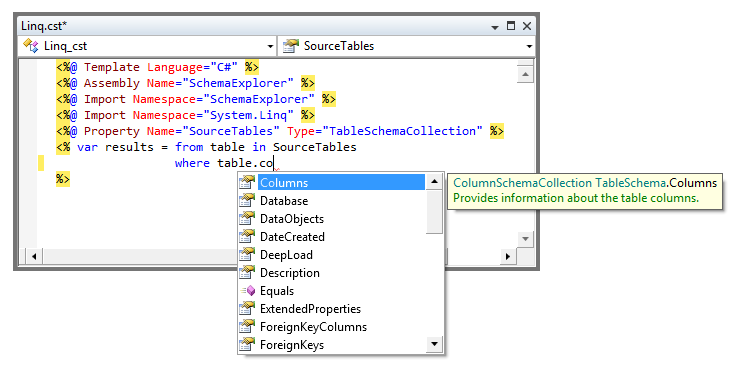This screenshot has height=375, width=741.
Task: Choose DeepLoad from the completion list
Action: click(286, 255)
